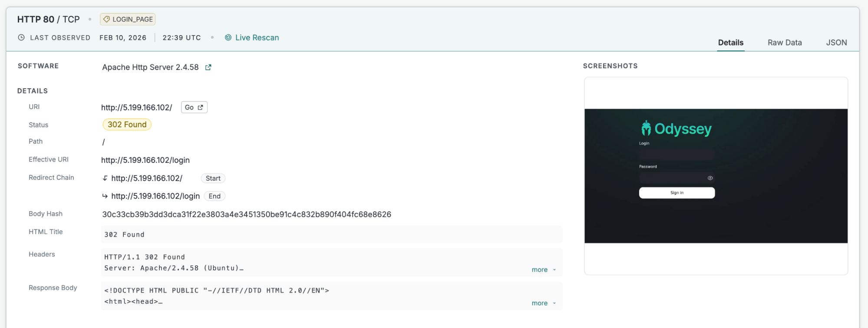Image resolution: width=868 pixels, height=328 pixels.
Task: Start a Live Rescan
Action: click(x=257, y=38)
